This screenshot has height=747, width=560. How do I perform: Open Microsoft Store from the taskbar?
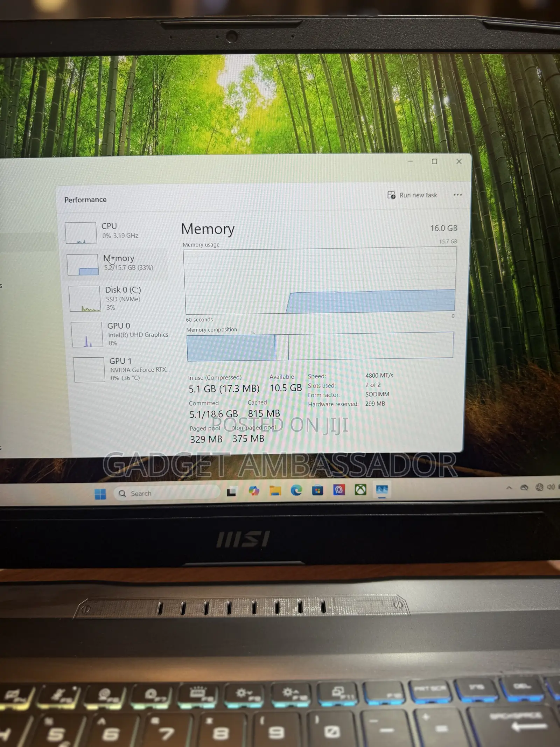pyautogui.click(x=317, y=490)
